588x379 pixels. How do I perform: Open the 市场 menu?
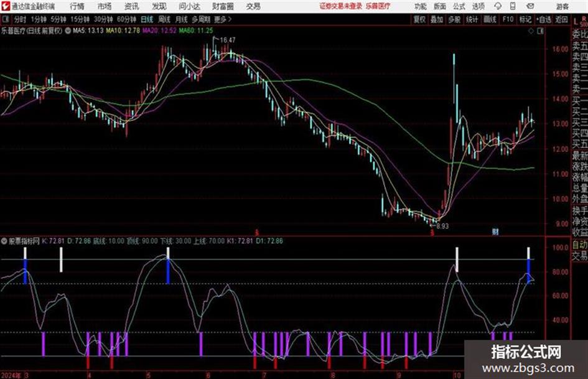coord(105,6)
